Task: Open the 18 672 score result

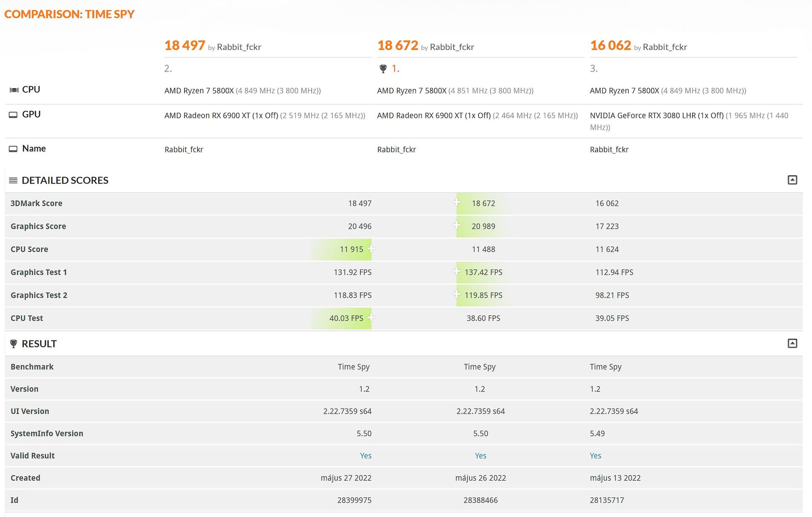Action: click(397, 45)
